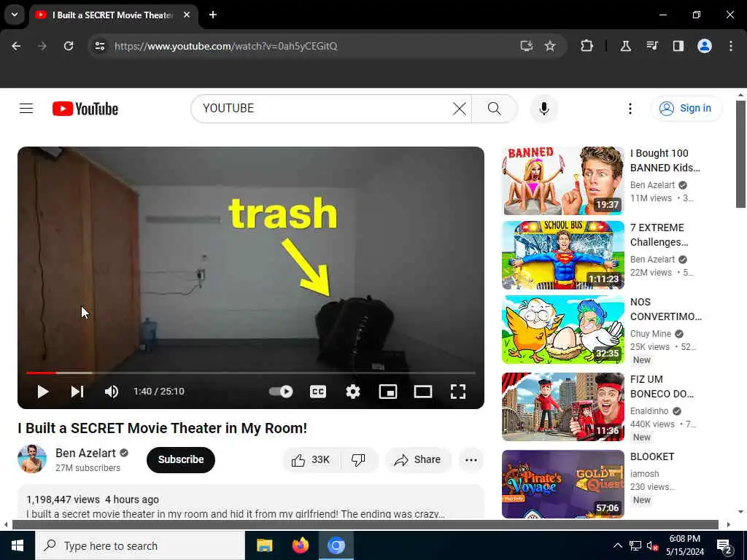Screen dimensions: 747x560
Task: Open FIZ UM BONECO DO video title
Action: point(662,386)
